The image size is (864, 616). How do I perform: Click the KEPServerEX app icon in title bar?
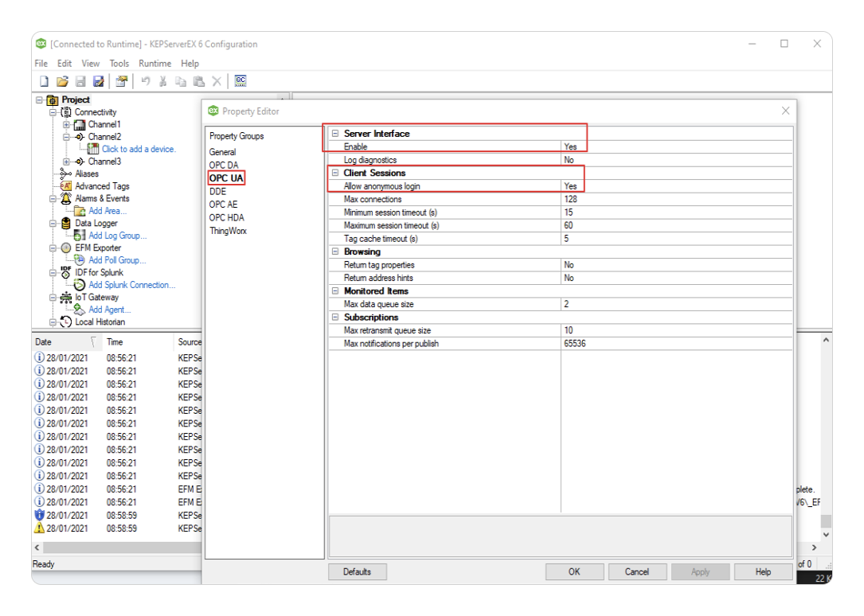pyautogui.click(x=41, y=44)
